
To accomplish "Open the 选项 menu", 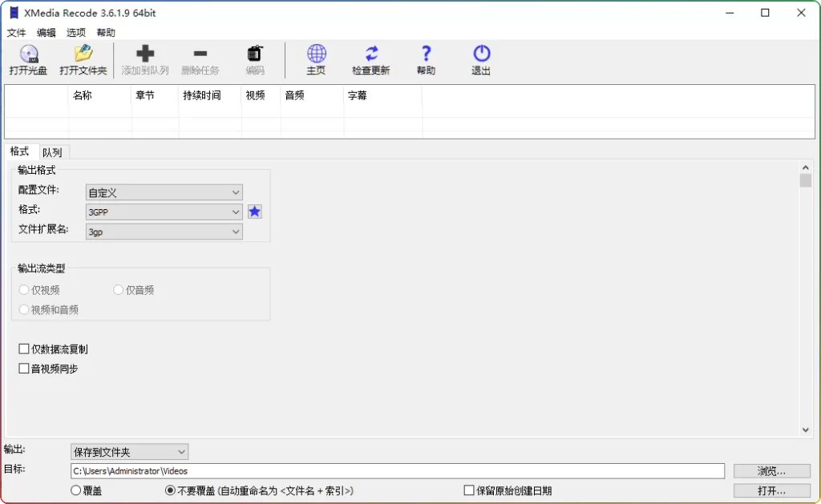I will click(76, 33).
